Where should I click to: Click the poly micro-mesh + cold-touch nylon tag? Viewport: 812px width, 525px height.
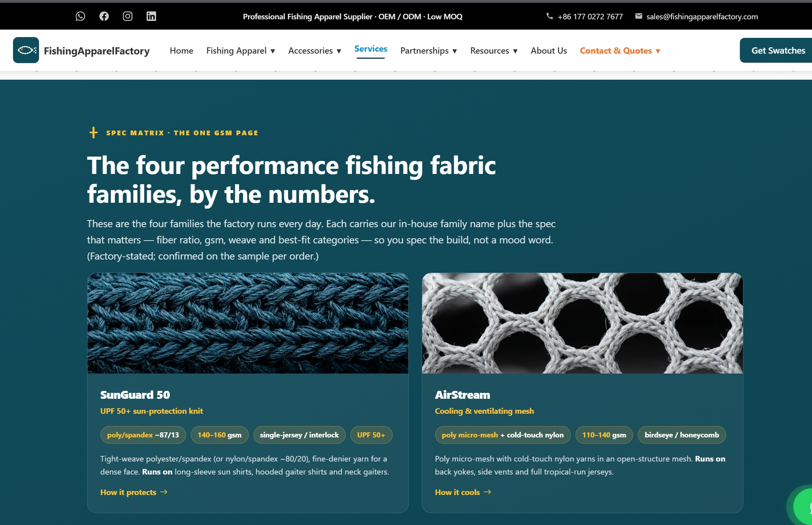coord(503,435)
